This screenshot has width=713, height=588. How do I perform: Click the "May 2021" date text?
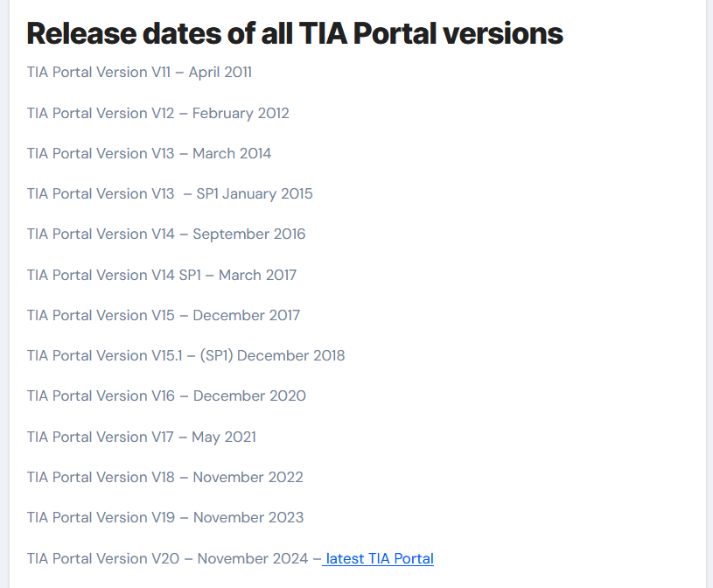click(x=224, y=437)
